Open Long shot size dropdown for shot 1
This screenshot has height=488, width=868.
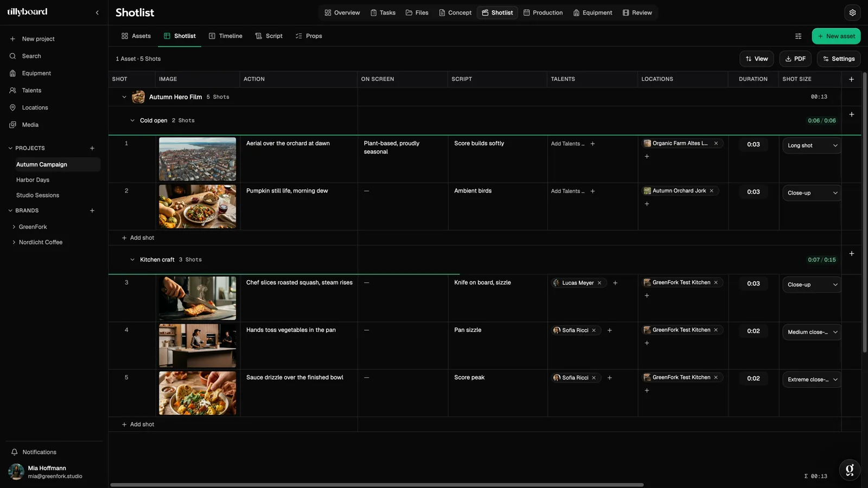pyautogui.click(x=812, y=145)
